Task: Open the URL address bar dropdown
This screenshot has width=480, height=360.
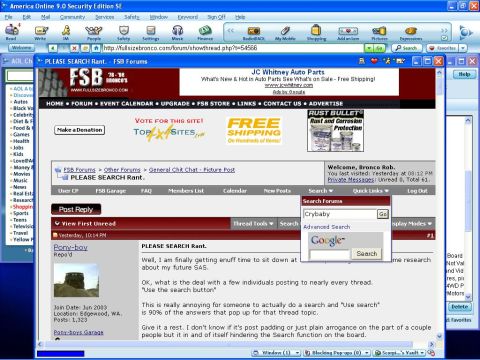Action: tap(368, 48)
